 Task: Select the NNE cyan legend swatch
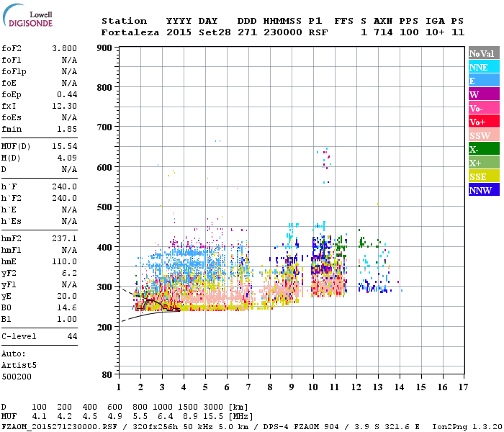tap(484, 67)
